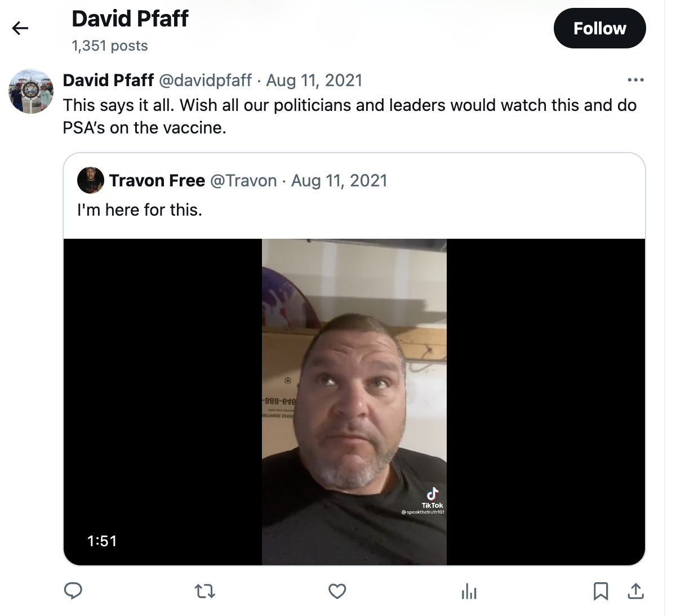This screenshot has height=616, width=676.
Task: Click David Pfaff name in post header
Action: tap(108, 80)
